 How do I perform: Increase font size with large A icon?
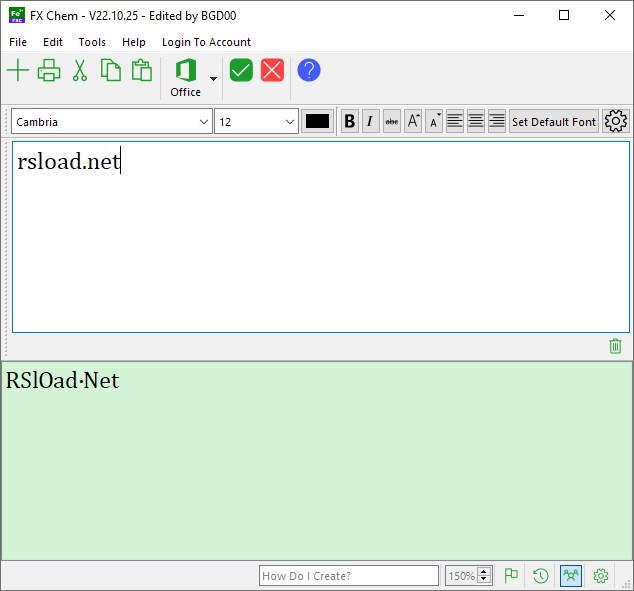tap(412, 121)
